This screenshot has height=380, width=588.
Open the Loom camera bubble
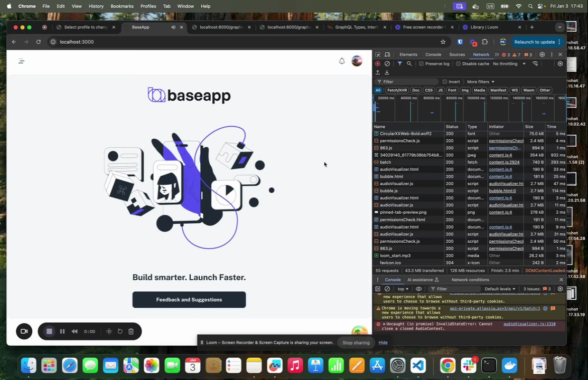pyautogui.click(x=24, y=331)
